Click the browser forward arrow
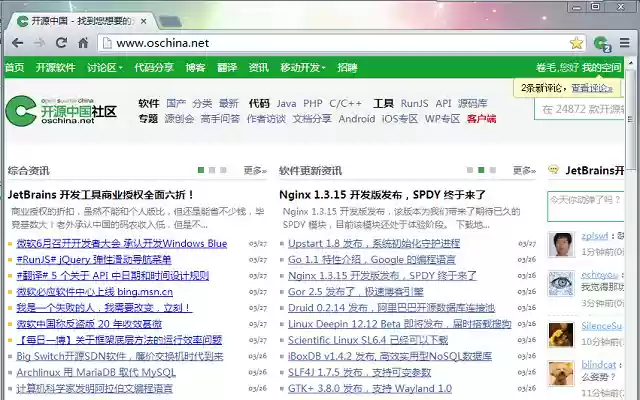The image size is (640, 400). click(x=39, y=42)
